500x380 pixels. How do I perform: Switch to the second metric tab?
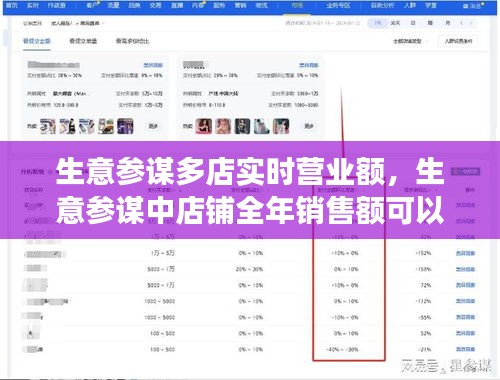(83, 41)
